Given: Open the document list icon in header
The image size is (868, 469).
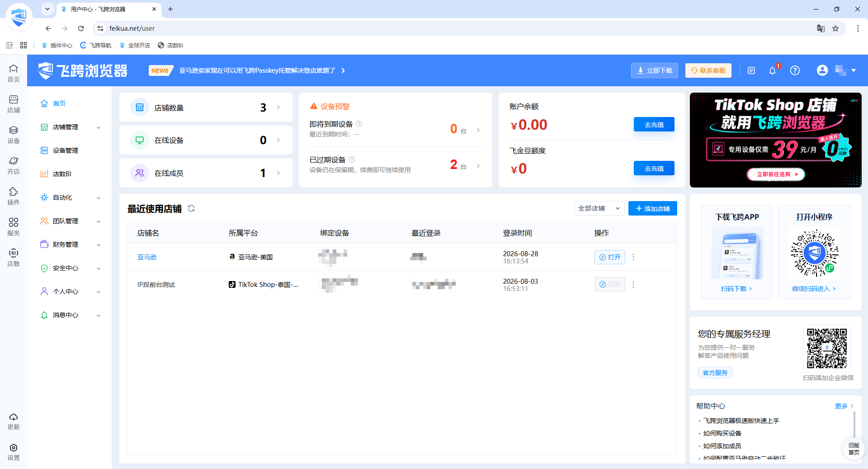Looking at the screenshot, I should click(x=751, y=70).
